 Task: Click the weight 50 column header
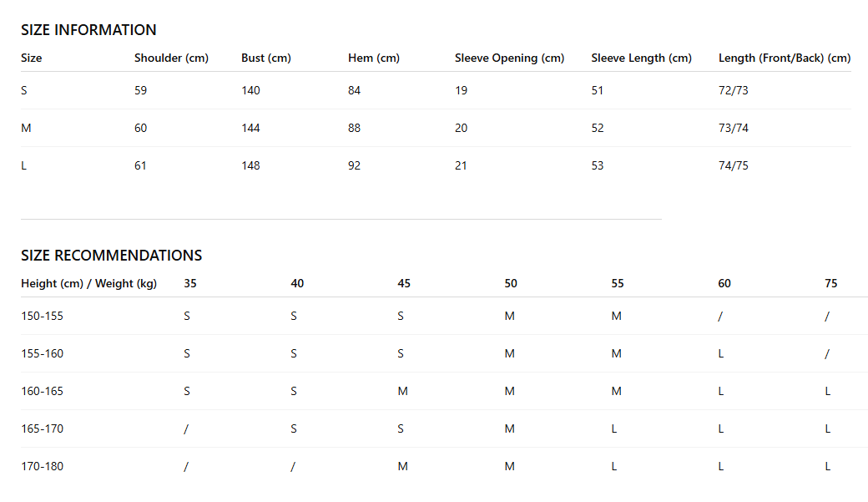511,284
